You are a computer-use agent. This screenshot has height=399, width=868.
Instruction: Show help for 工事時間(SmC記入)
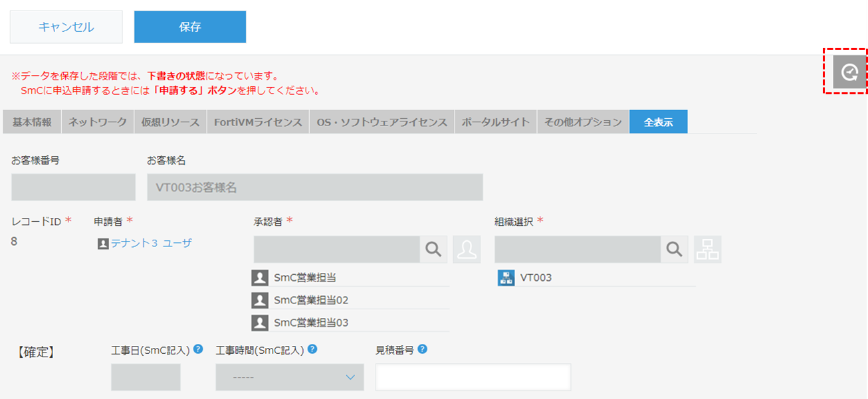point(312,349)
